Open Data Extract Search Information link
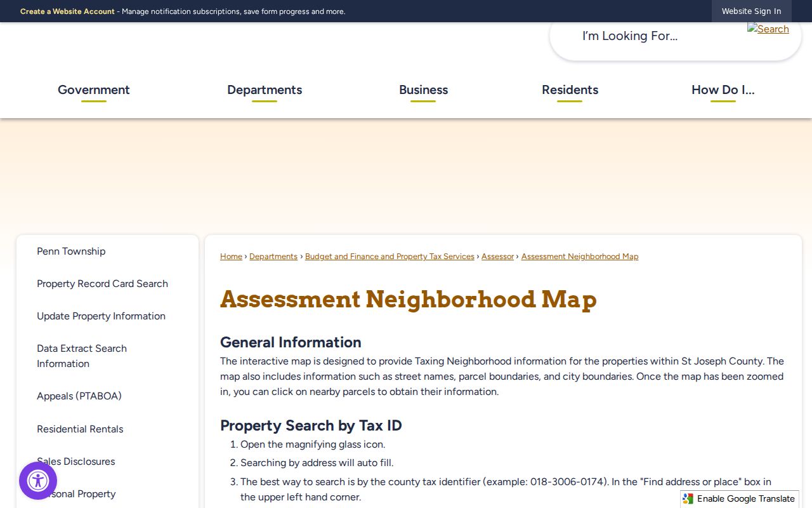Image resolution: width=812 pixels, height=508 pixels. 82,356
